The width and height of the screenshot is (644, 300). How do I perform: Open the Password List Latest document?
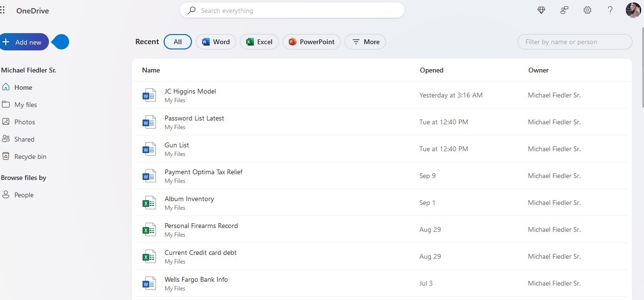tap(194, 118)
